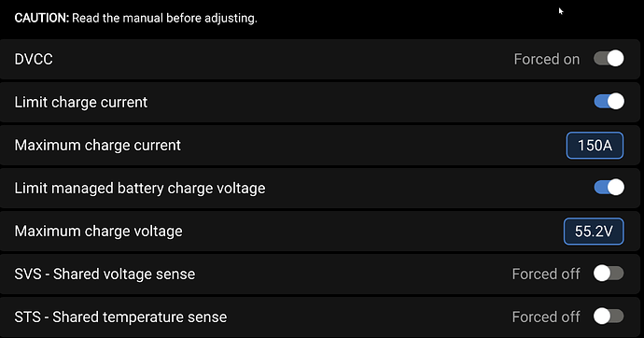Click empty space in Maximum charge voltage row
Viewport: 644px width, 338px height.
370,232
